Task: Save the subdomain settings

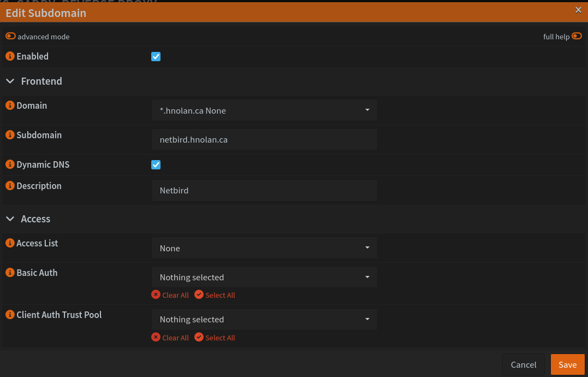Action: (567, 364)
